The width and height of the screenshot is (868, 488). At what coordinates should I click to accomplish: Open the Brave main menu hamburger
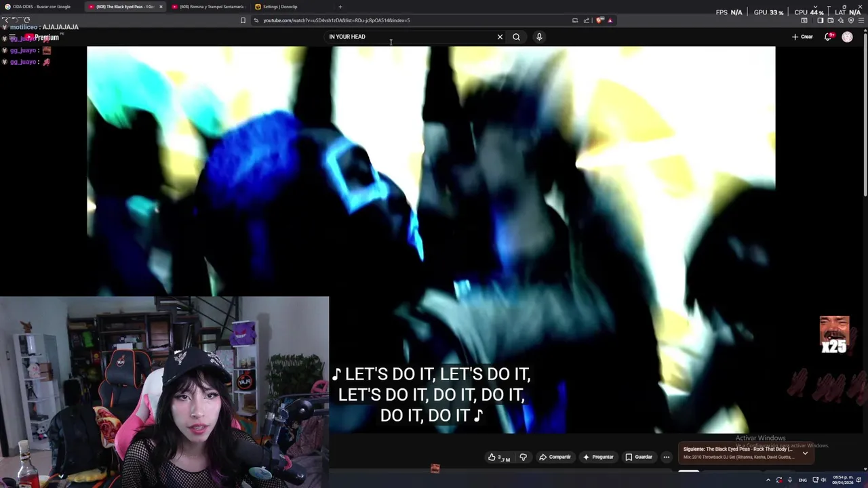(861, 20)
